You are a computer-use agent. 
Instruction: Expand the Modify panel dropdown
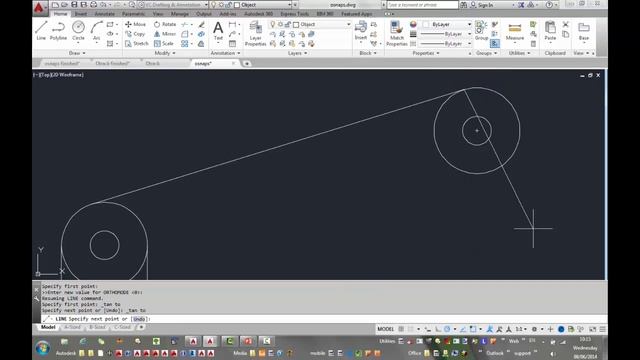(164, 53)
